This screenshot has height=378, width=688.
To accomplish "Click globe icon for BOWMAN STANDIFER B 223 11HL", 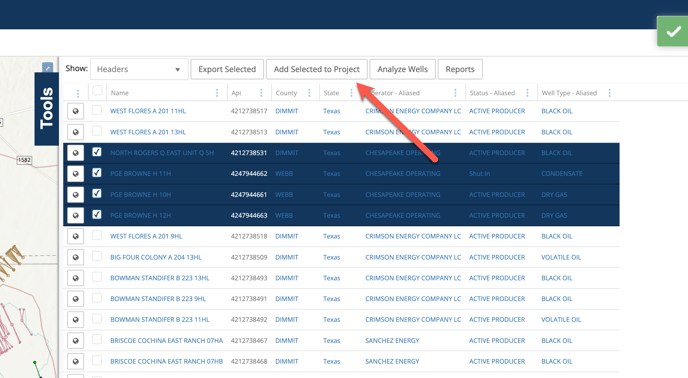I will pos(75,320).
